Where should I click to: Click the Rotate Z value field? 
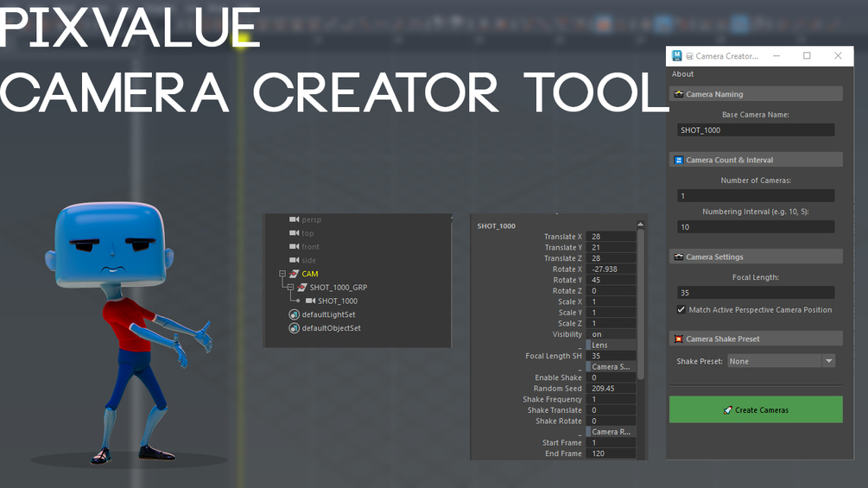tap(611, 290)
